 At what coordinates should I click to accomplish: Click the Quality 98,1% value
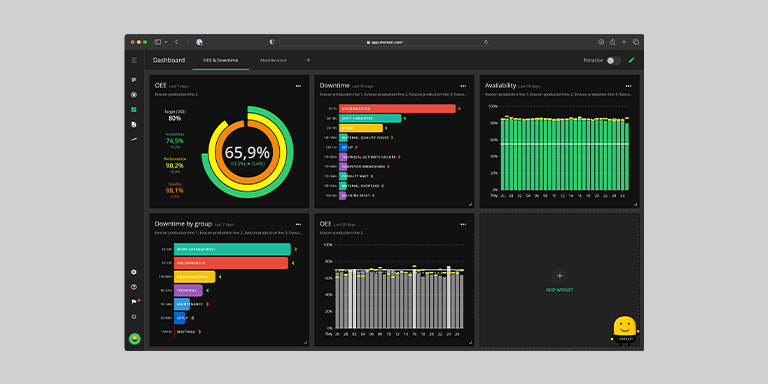pos(174,191)
